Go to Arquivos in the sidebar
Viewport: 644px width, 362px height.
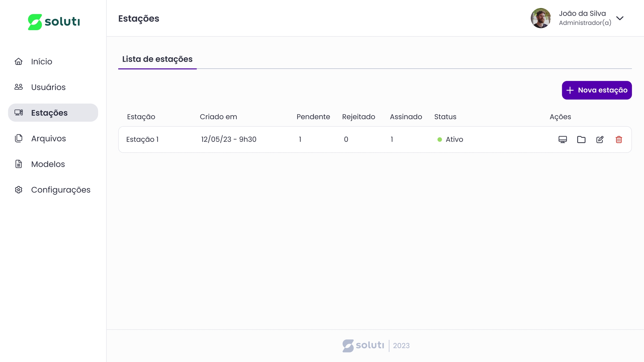pyautogui.click(x=48, y=139)
